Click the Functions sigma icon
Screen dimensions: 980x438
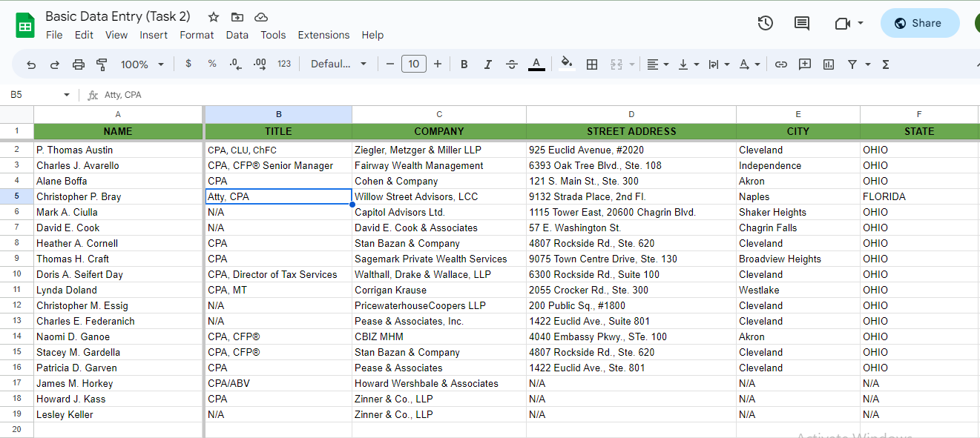pyautogui.click(x=886, y=64)
